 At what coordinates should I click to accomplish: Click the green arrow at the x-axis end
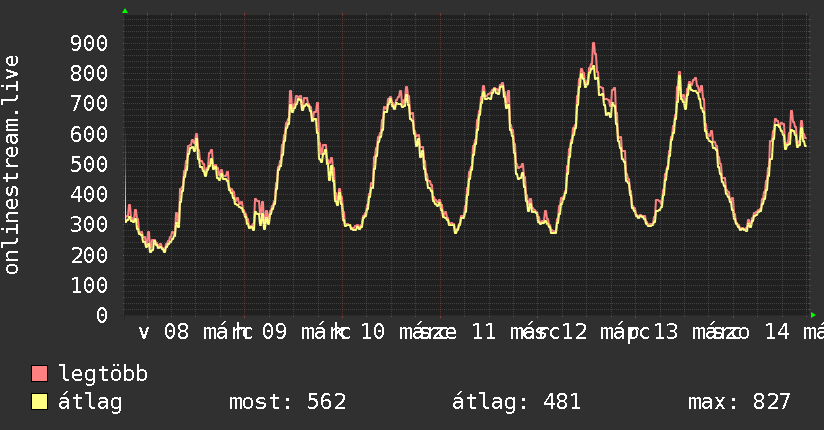[x=813, y=315]
